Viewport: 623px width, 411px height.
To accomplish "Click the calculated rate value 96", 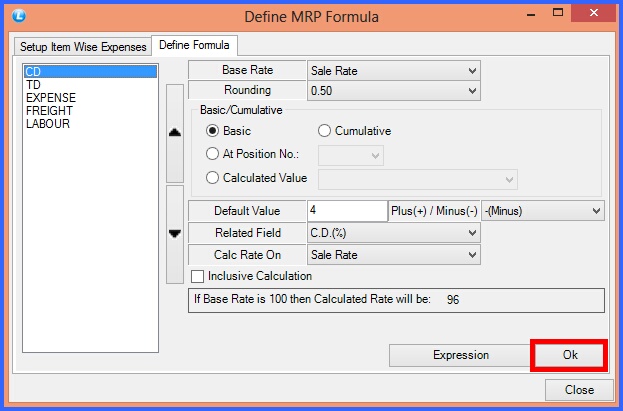I will (453, 300).
